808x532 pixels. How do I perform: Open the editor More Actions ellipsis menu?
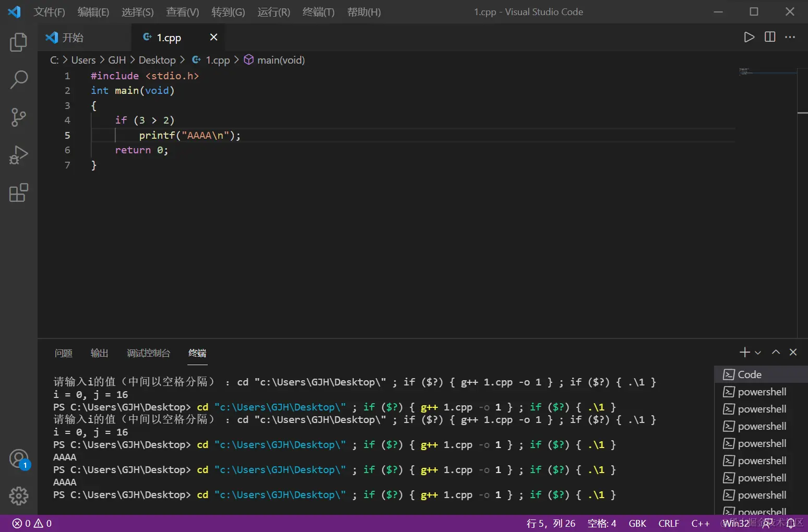pyautogui.click(x=790, y=37)
